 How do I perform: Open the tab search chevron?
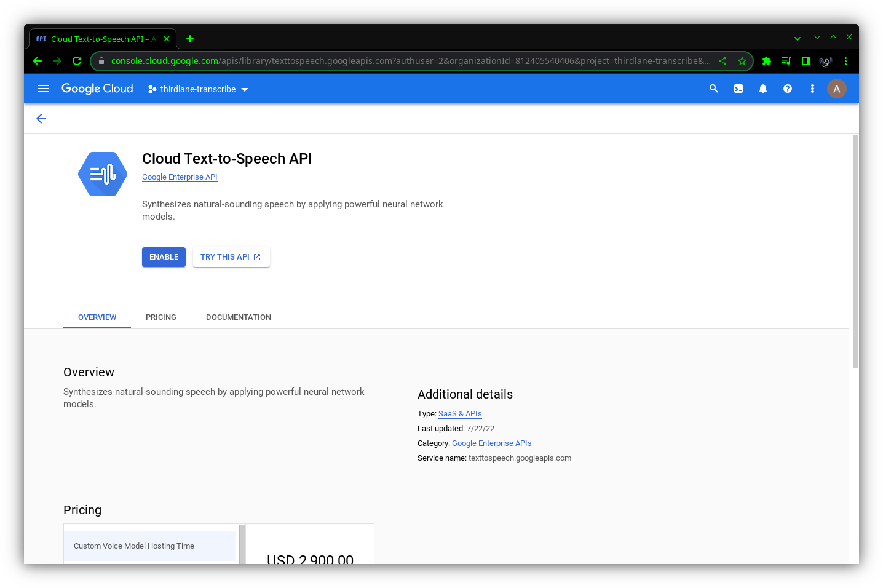pyautogui.click(x=798, y=38)
